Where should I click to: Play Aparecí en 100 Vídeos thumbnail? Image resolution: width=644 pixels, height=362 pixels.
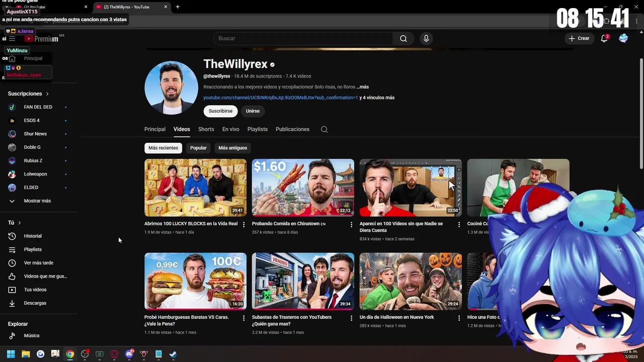(x=411, y=188)
